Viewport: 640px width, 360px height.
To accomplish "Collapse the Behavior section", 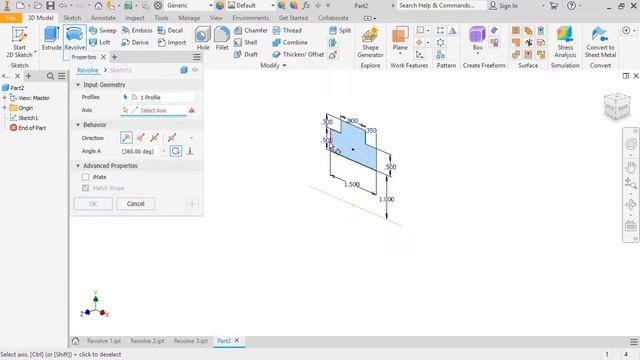I will 78,124.
